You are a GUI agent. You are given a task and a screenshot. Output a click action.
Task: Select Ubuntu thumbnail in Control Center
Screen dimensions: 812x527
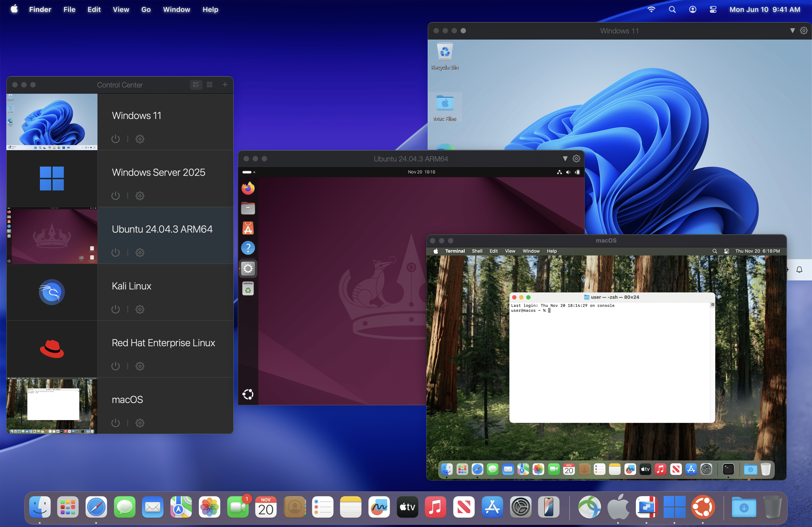pos(52,236)
